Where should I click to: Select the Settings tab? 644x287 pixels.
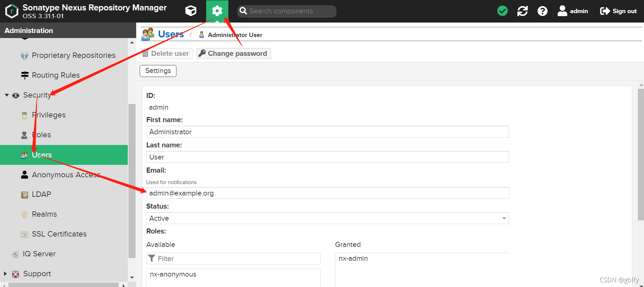(x=158, y=71)
